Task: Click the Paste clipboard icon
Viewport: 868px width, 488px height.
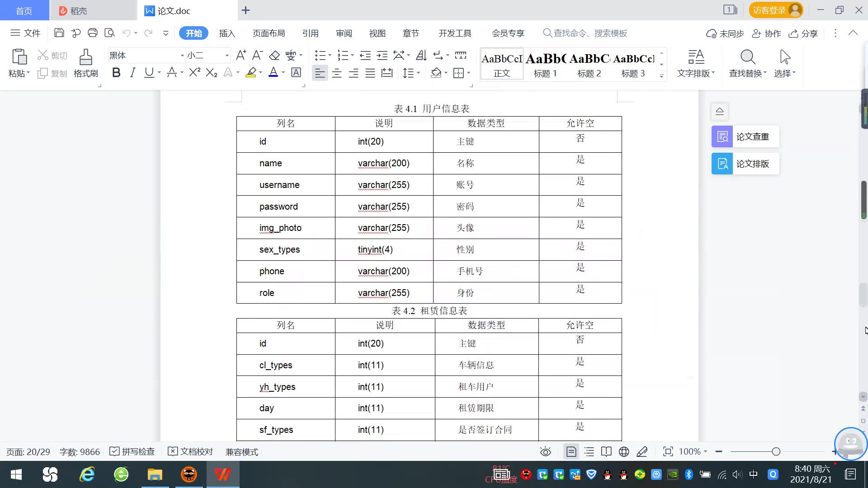Action: click(19, 57)
